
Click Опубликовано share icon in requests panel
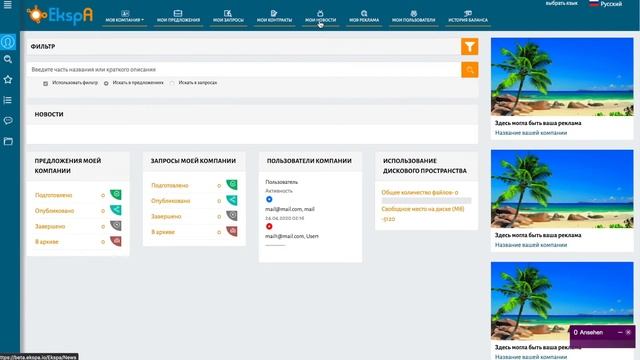(x=232, y=200)
